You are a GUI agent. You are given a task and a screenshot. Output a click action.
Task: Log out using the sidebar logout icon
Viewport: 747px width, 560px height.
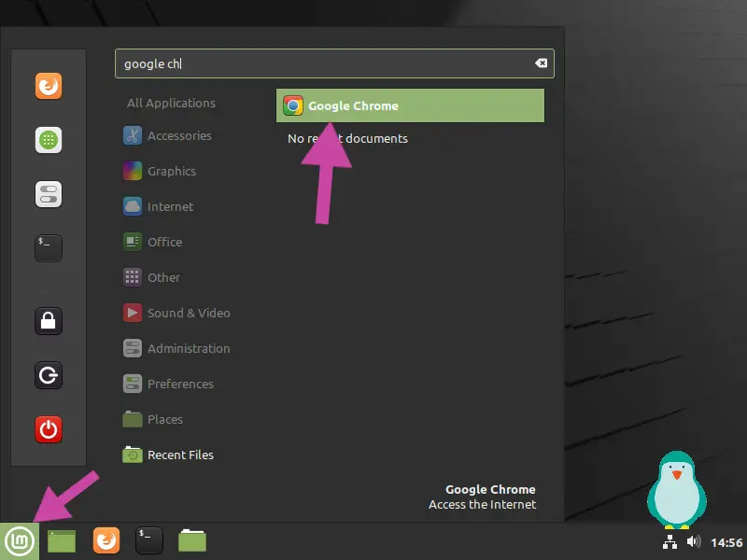[49, 375]
